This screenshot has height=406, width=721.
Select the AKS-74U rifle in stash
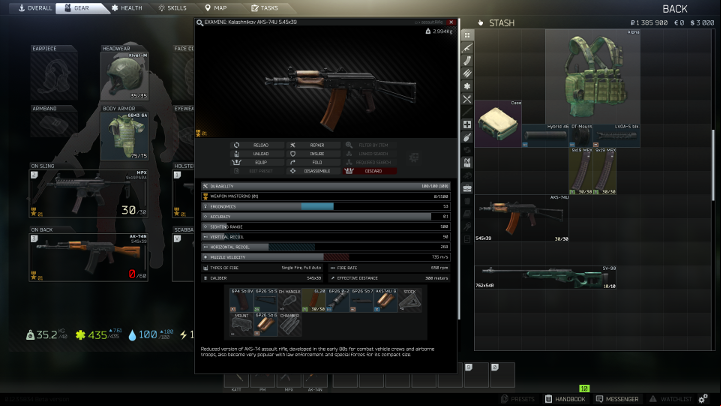point(522,218)
